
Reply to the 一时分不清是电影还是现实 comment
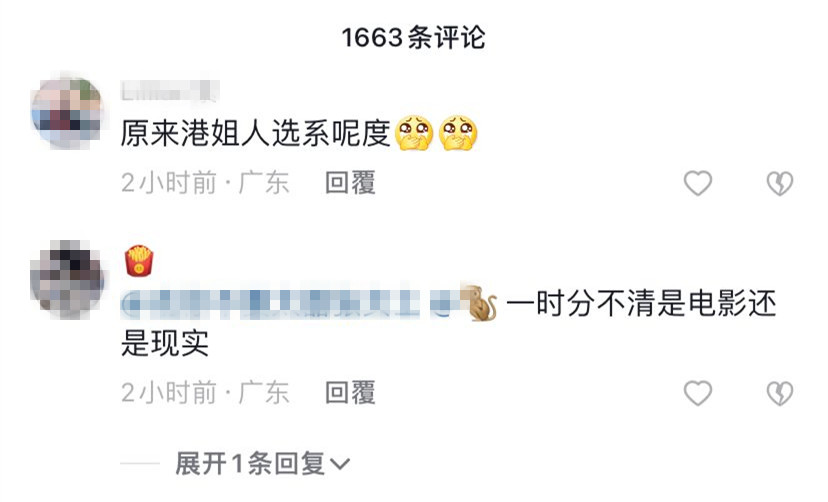click(x=350, y=393)
